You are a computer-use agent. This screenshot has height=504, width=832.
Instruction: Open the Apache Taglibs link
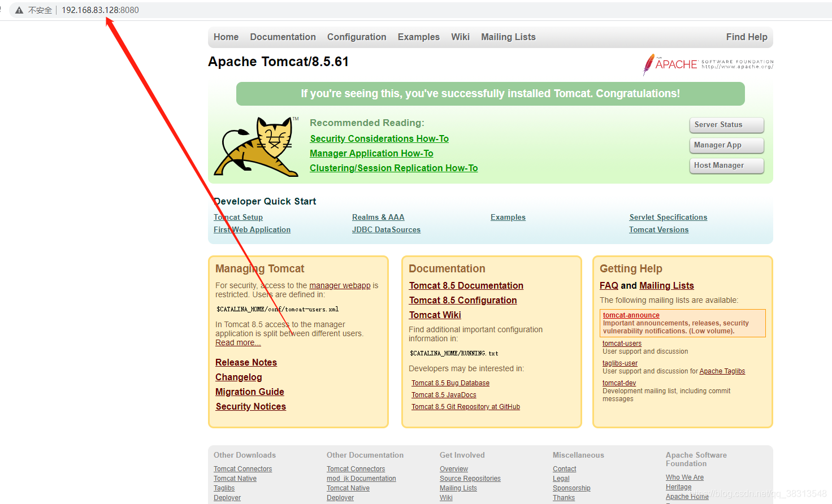[722, 371]
